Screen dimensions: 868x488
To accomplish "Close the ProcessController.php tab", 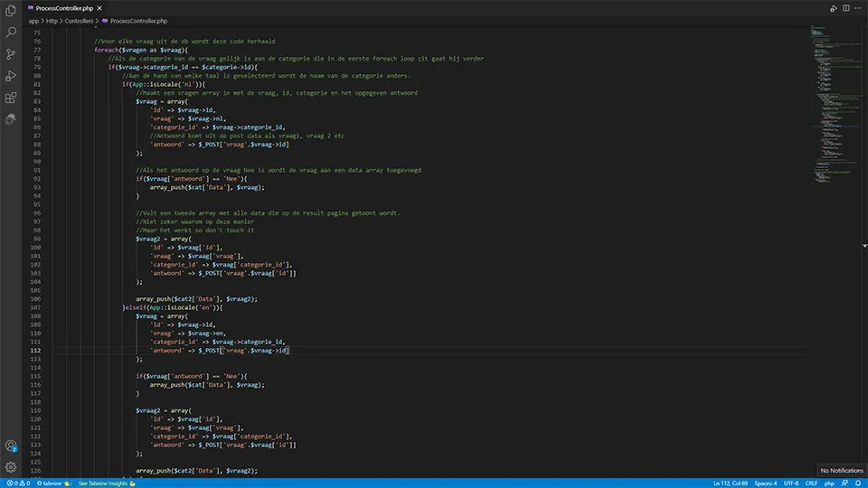I will coord(99,8).
